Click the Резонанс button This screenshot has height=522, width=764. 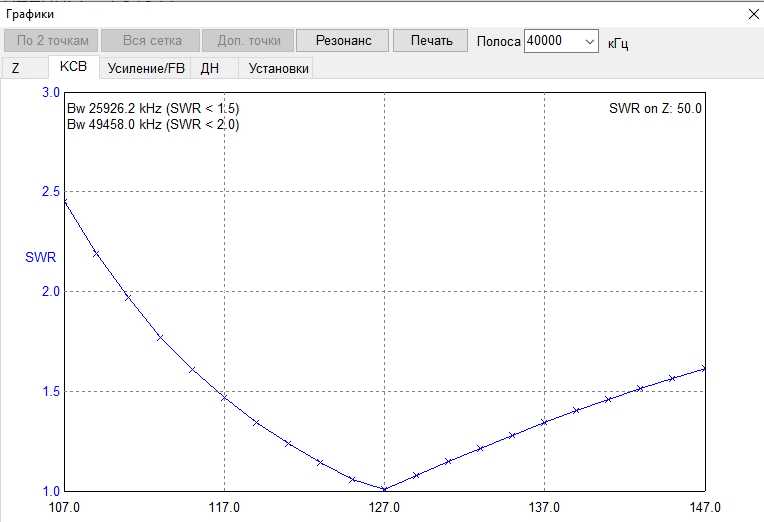tap(343, 40)
